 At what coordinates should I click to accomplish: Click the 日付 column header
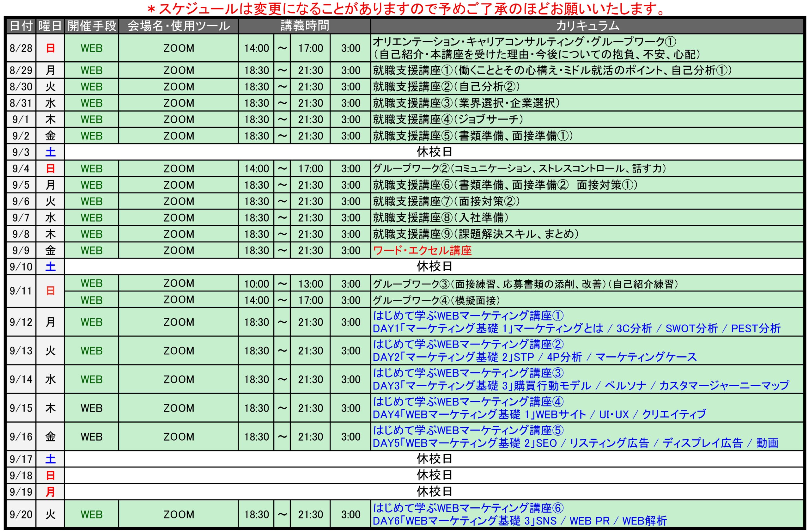click(21, 26)
